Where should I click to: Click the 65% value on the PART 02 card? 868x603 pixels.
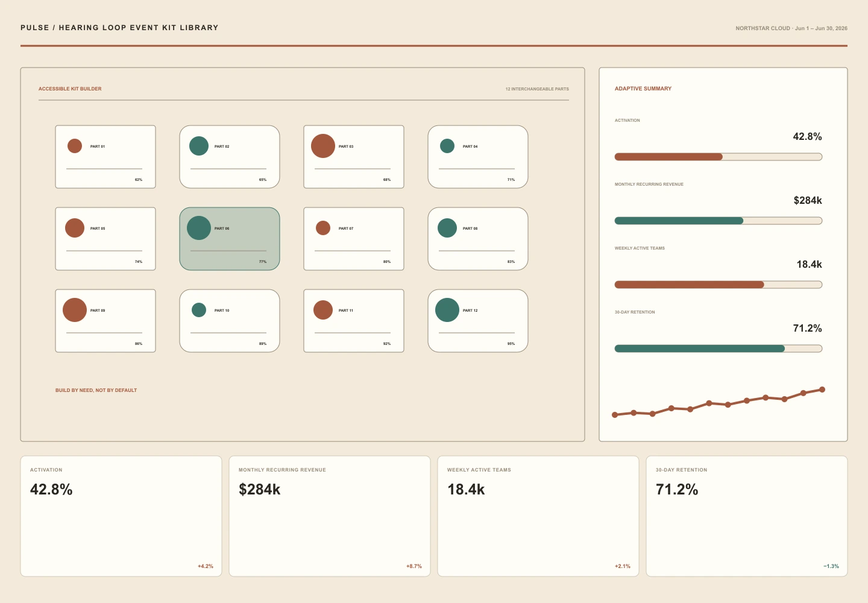click(263, 180)
